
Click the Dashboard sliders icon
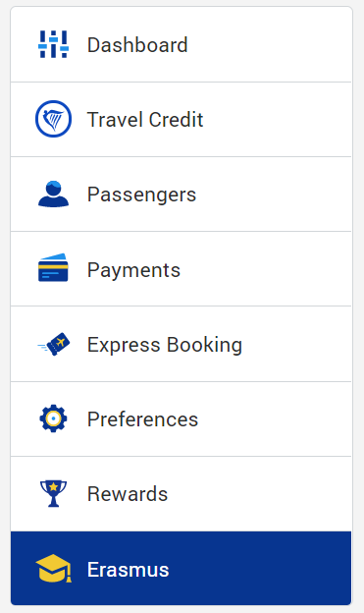(54, 44)
